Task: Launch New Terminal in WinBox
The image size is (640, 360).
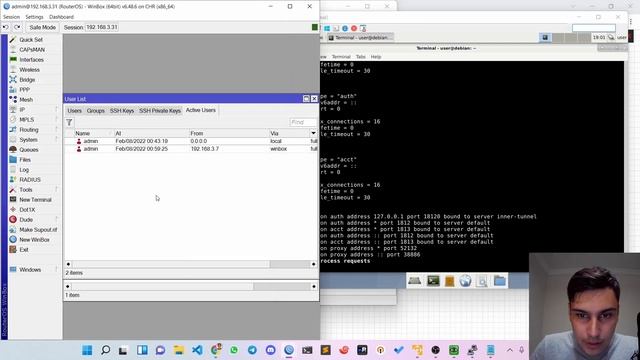Action: pyautogui.click(x=35, y=200)
